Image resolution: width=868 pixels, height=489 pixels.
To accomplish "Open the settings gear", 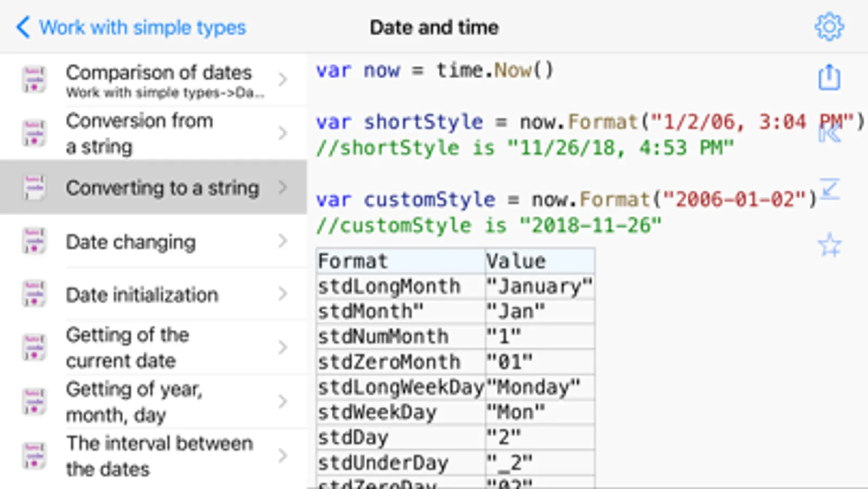I will coord(829,26).
